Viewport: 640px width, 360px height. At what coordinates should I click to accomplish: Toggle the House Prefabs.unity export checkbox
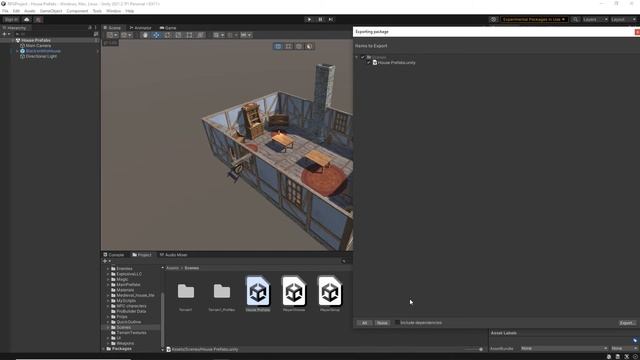tap(369, 62)
